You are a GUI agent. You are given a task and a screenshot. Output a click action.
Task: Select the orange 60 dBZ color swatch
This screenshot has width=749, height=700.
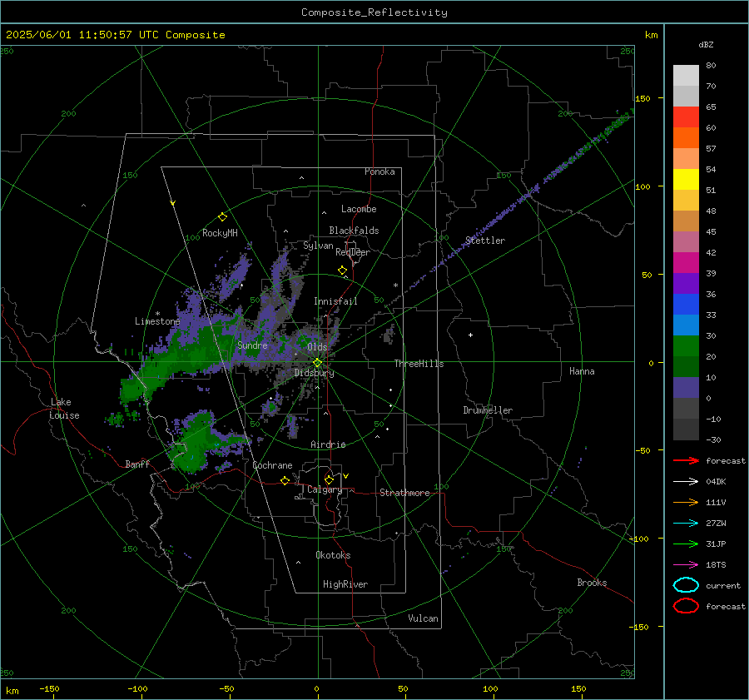686,137
